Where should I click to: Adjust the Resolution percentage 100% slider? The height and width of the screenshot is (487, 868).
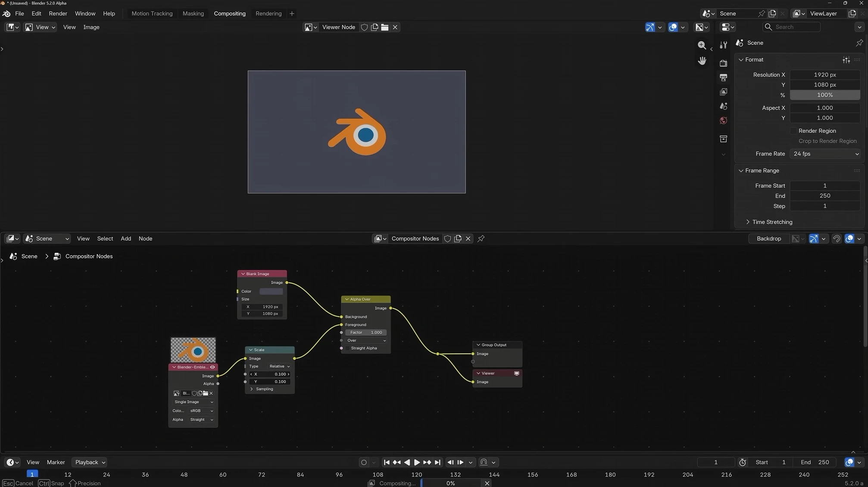[825, 95]
